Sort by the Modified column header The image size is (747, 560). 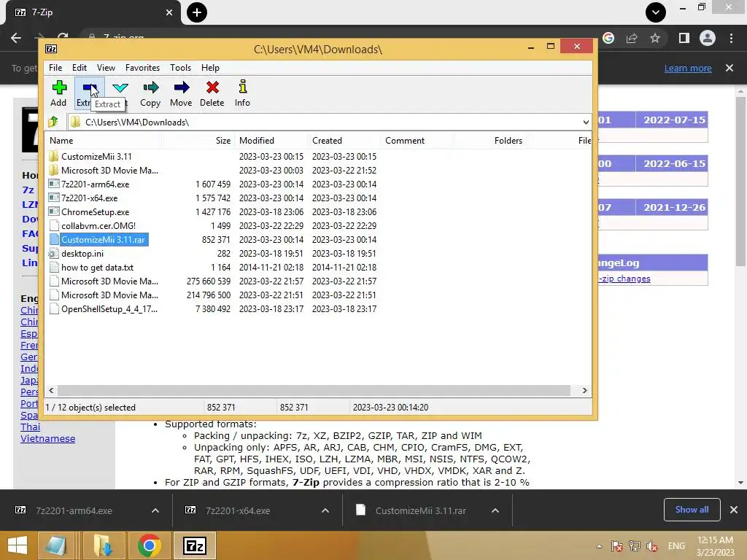click(x=271, y=141)
